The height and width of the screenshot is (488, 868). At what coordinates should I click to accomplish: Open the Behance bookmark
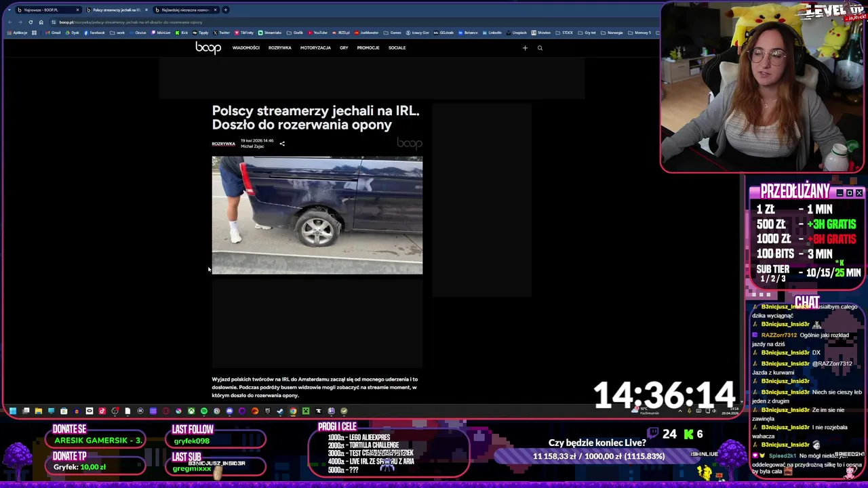click(468, 33)
